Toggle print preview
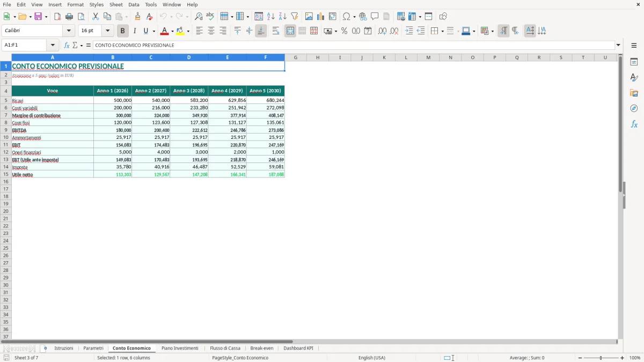644x362 pixels. (81, 17)
